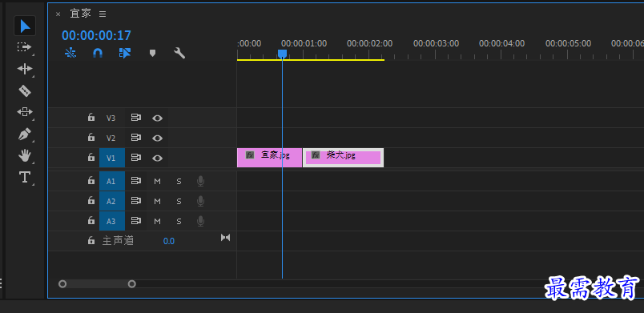The image size is (644, 313).
Task: Click fx badge on 柴犬.jpg clip
Action: pos(316,155)
